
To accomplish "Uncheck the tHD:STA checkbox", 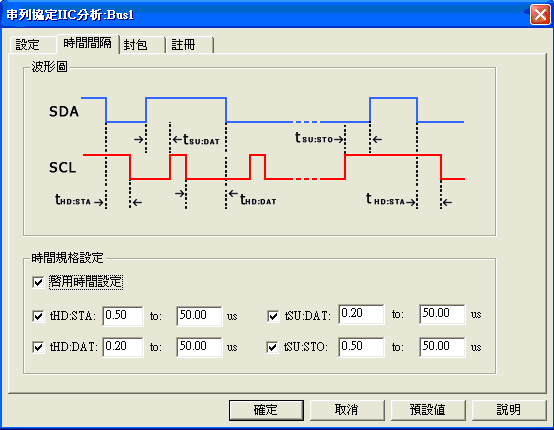I will pyautogui.click(x=38, y=316).
